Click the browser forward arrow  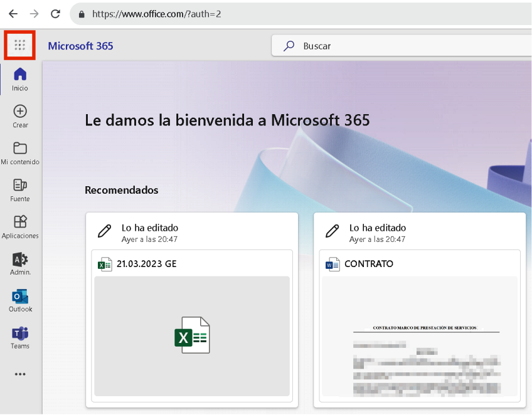point(34,14)
